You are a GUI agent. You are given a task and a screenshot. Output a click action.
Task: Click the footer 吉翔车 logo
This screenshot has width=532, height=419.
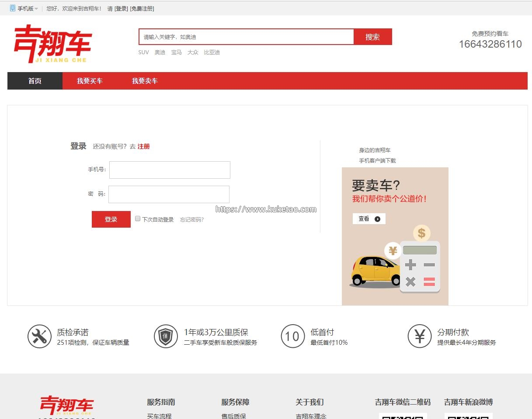click(66, 405)
